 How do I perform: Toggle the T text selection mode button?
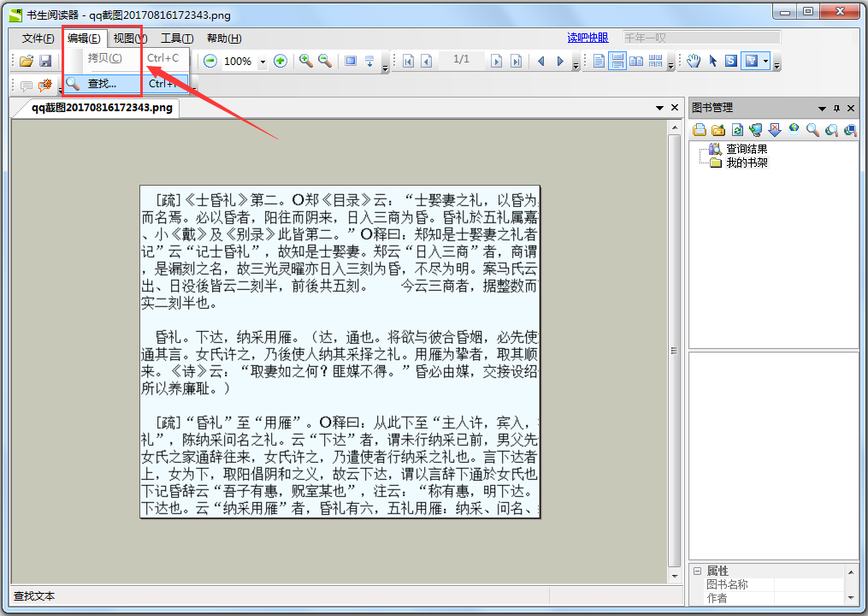point(752,61)
